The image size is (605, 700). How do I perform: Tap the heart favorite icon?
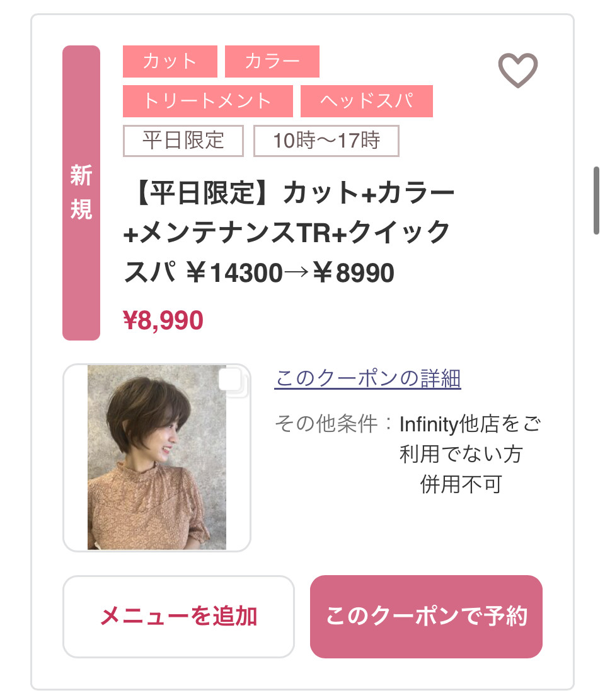tap(518, 70)
